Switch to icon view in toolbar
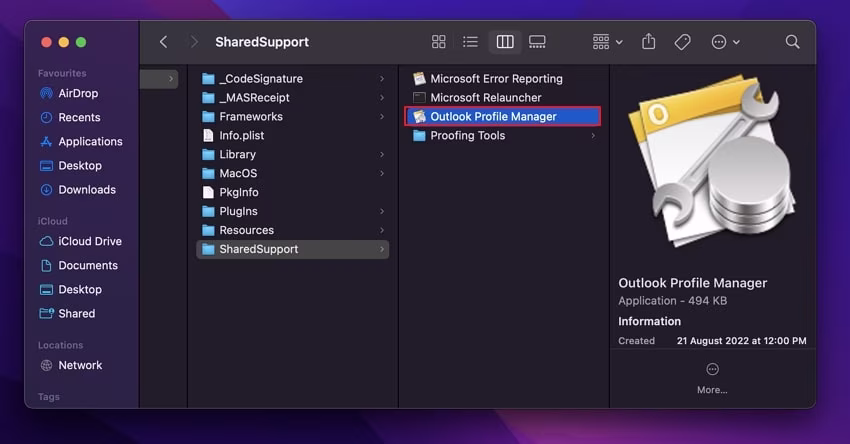 pos(438,42)
